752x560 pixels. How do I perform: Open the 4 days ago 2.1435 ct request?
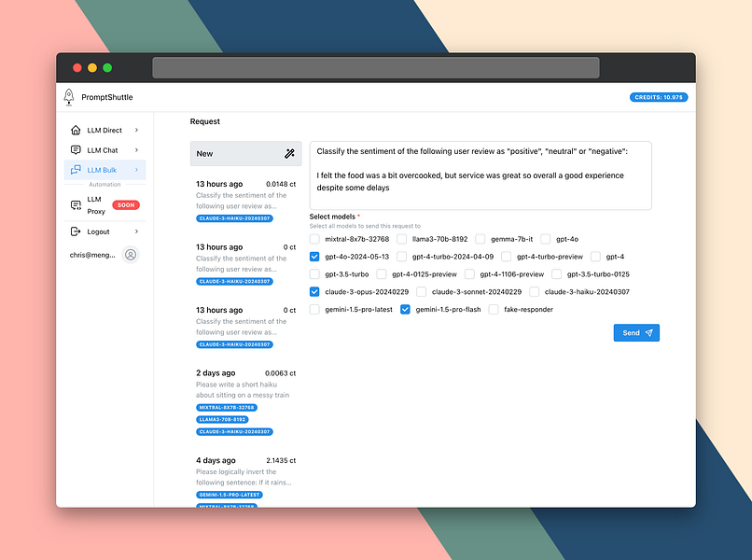(x=245, y=480)
